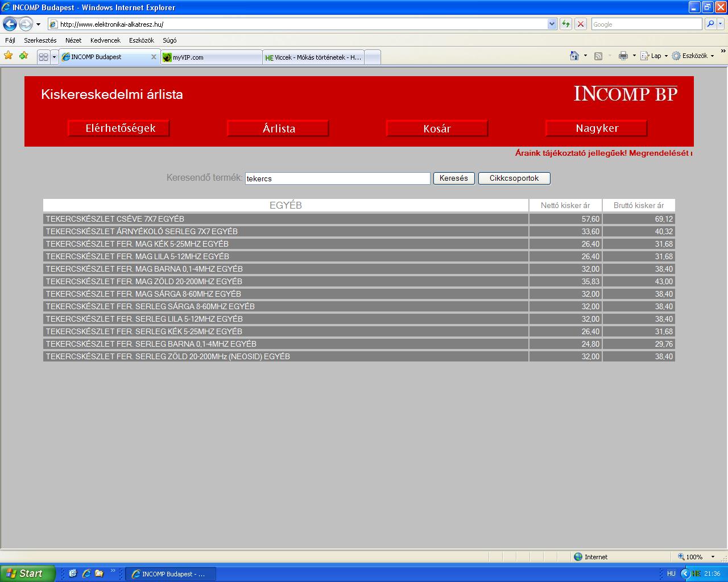
Task: Click the Bruttó kisker ár header
Action: point(639,205)
